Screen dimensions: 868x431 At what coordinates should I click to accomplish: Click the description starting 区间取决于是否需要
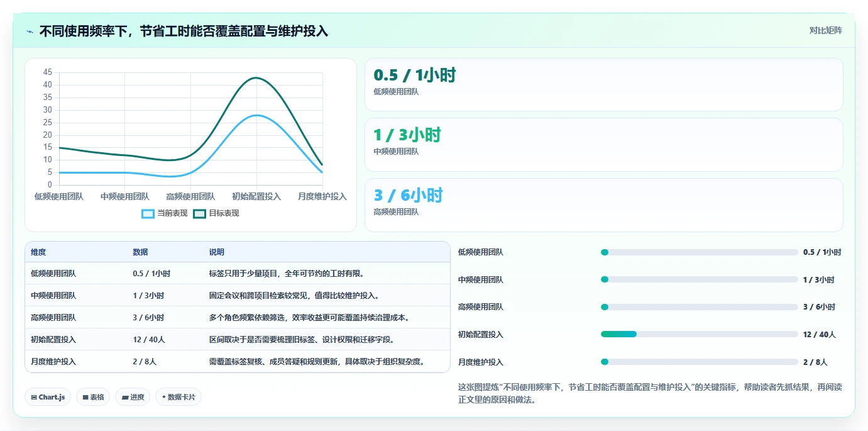pos(302,340)
